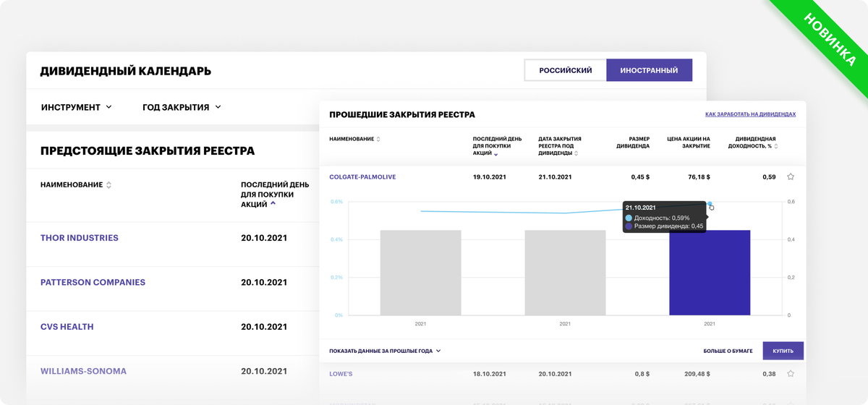This screenshot has width=868, height=405.
Task: Click the Доходность: 0,59% tooltip entry
Action: (658, 218)
